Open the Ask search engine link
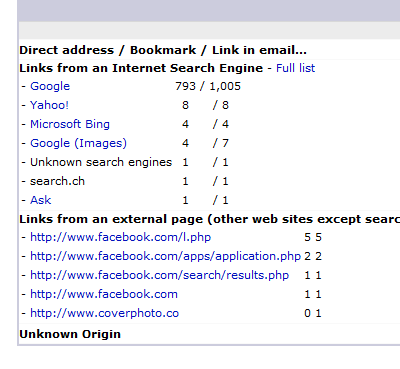This screenshot has height=369, width=400. [41, 200]
